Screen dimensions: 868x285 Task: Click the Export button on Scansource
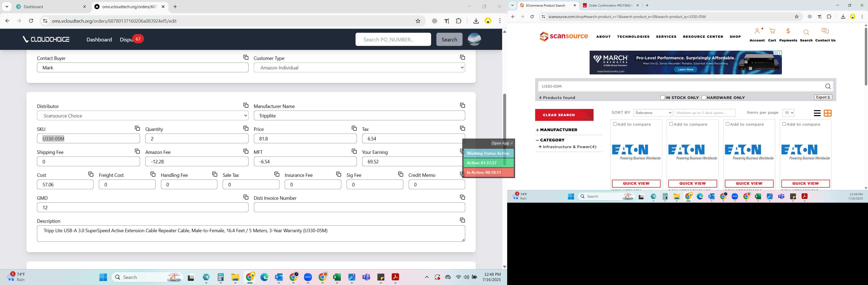point(823,97)
